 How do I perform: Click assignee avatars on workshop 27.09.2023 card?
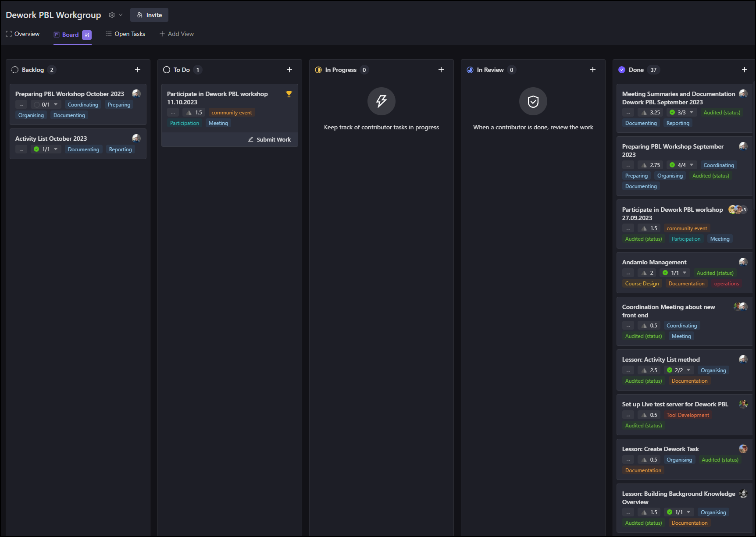(x=738, y=210)
